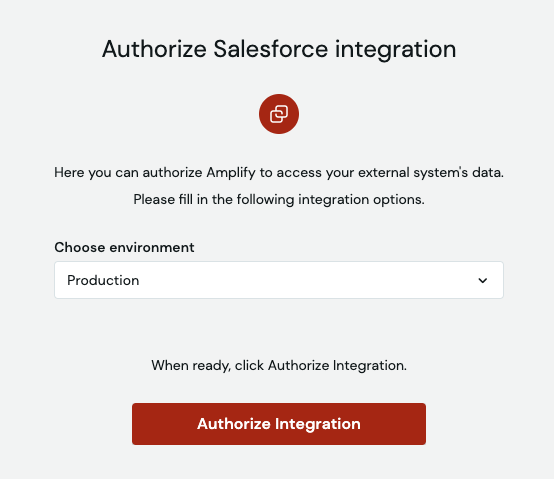Click the word environment in the field label
The image size is (554, 479).
point(152,247)
